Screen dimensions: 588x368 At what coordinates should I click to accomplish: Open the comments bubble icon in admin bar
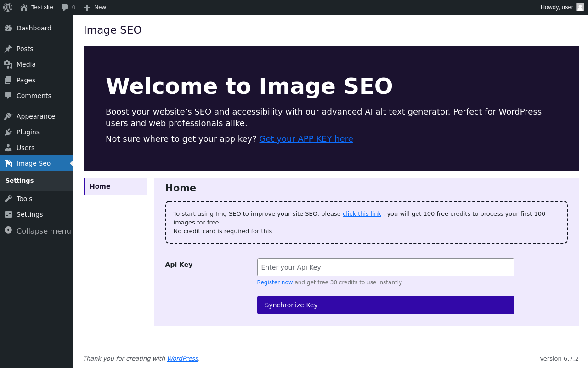[65, 7]
